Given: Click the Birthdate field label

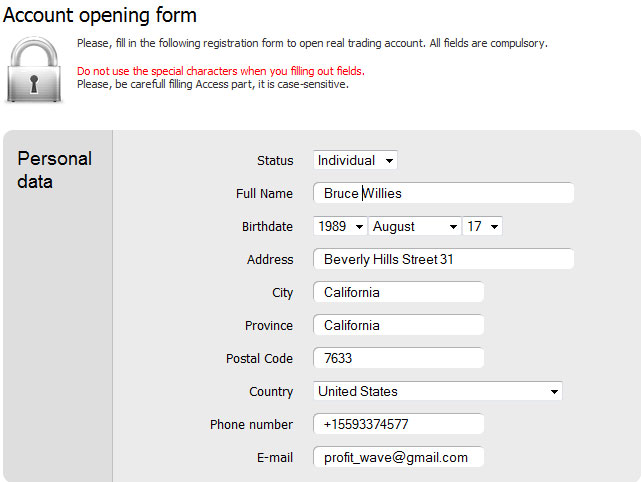Looking at the screenshot, I should pos(267,226).
